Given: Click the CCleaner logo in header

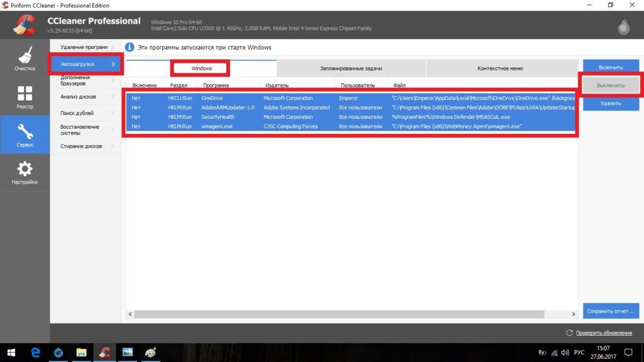Looking at the screenshot, I should [25, 25].
